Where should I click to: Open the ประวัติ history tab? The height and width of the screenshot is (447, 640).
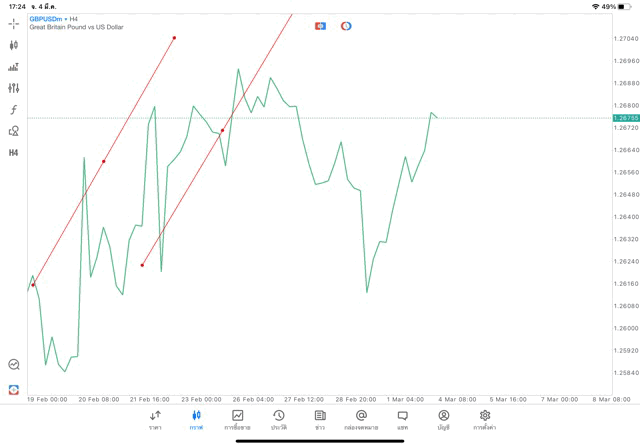[x=279, y=419]
